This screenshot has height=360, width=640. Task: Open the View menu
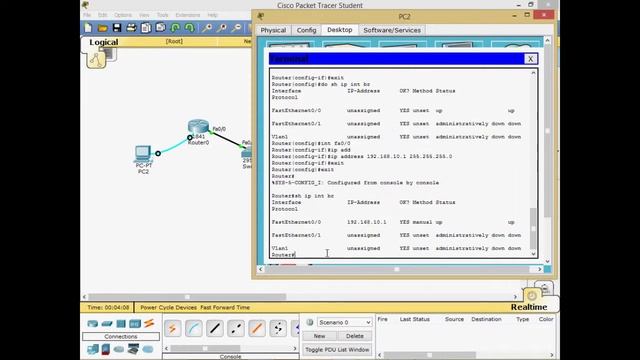(144, 15)
